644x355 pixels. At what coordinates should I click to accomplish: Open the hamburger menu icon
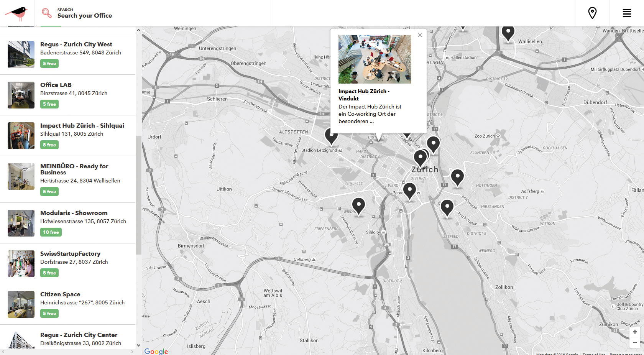click(x=627, y=13)
